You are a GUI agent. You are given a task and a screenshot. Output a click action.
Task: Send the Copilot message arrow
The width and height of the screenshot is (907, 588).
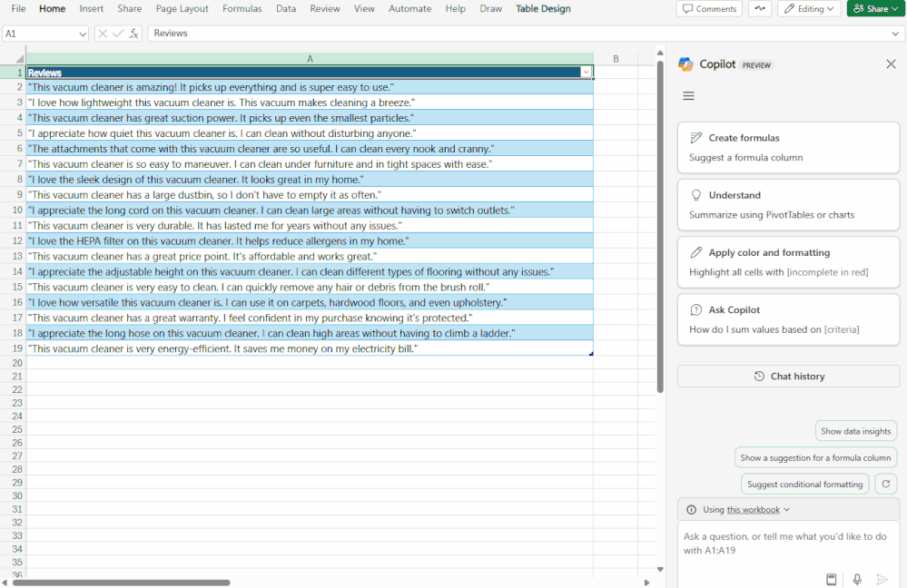(x=882, y=579)
